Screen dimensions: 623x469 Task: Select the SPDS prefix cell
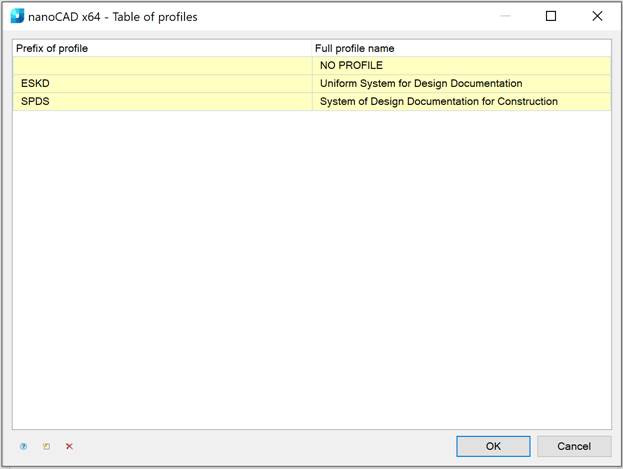(163, 101)
